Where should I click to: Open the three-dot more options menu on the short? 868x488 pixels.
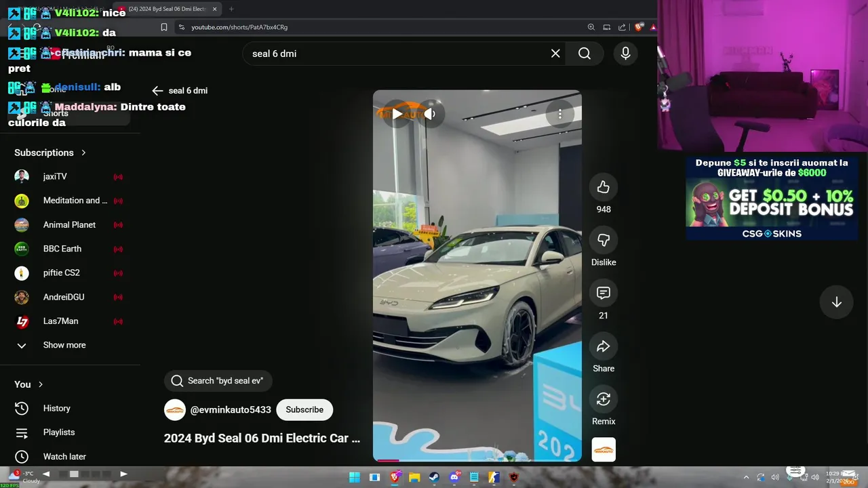[560, 114]
